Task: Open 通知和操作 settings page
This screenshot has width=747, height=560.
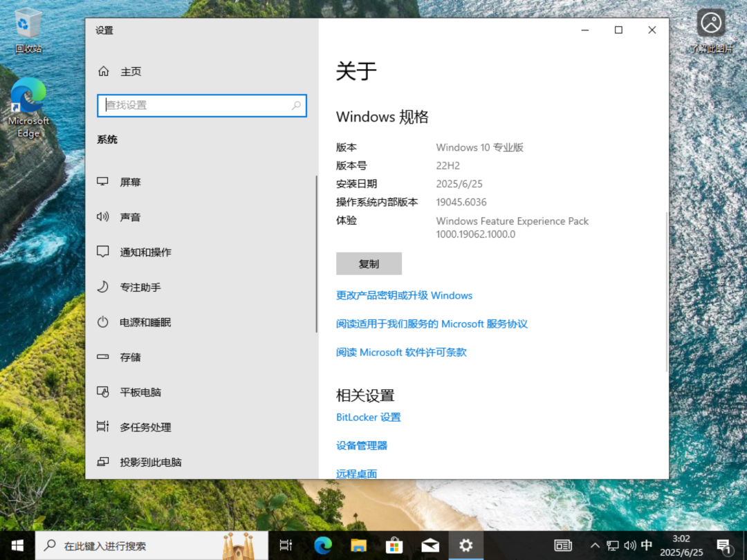Action: (x=201, y=252)
